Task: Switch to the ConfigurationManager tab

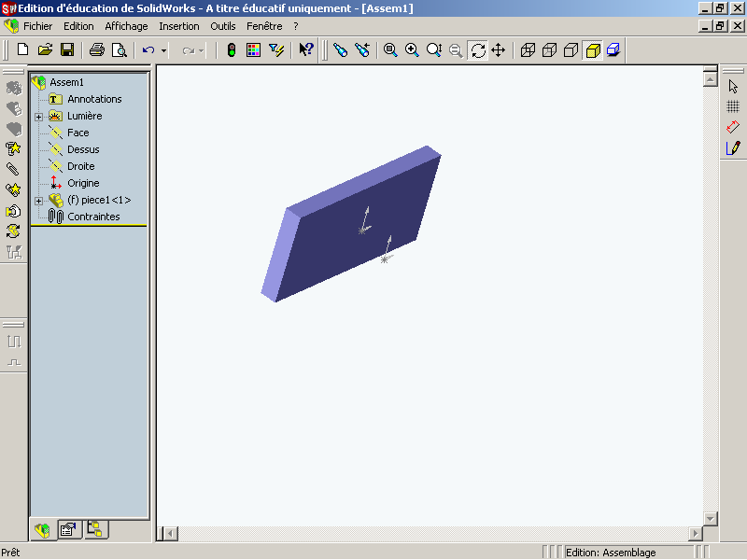Action: [95, 529]
